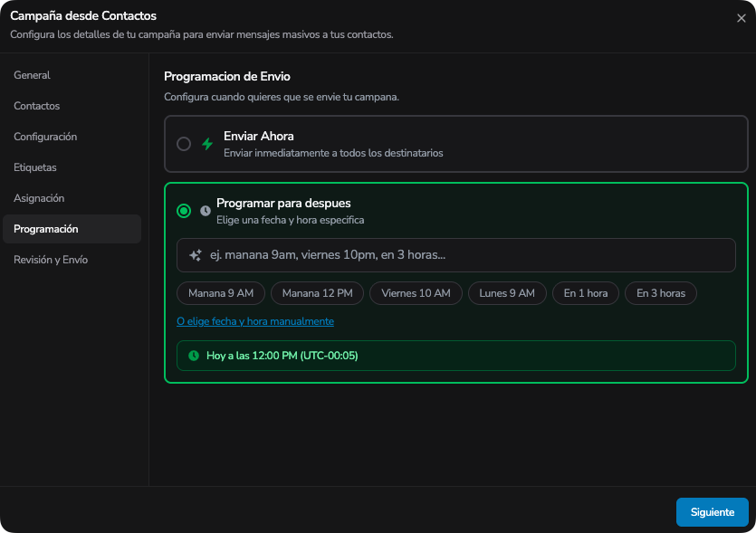Focus the natural-language date input field
The image size is (756, 533).
coord(456,255)
